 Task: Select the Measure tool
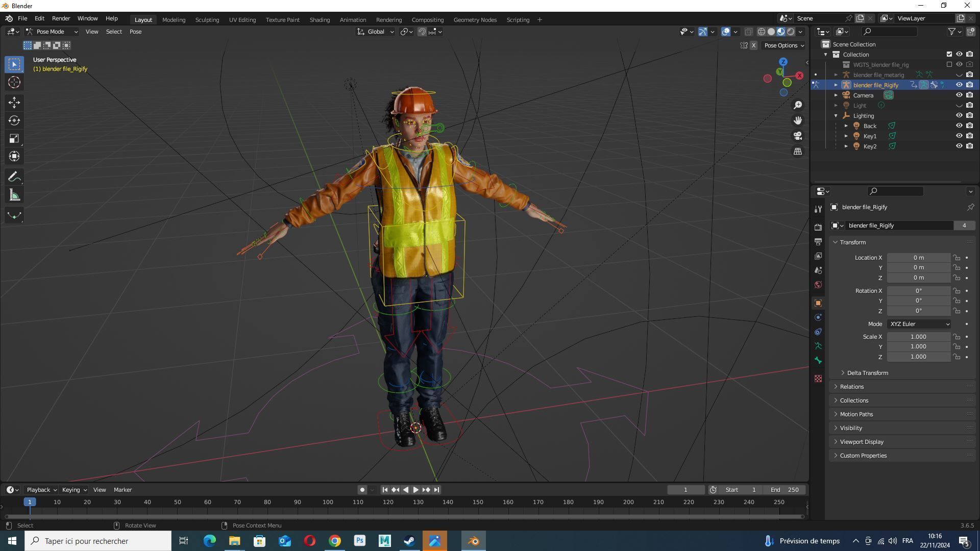14,195
